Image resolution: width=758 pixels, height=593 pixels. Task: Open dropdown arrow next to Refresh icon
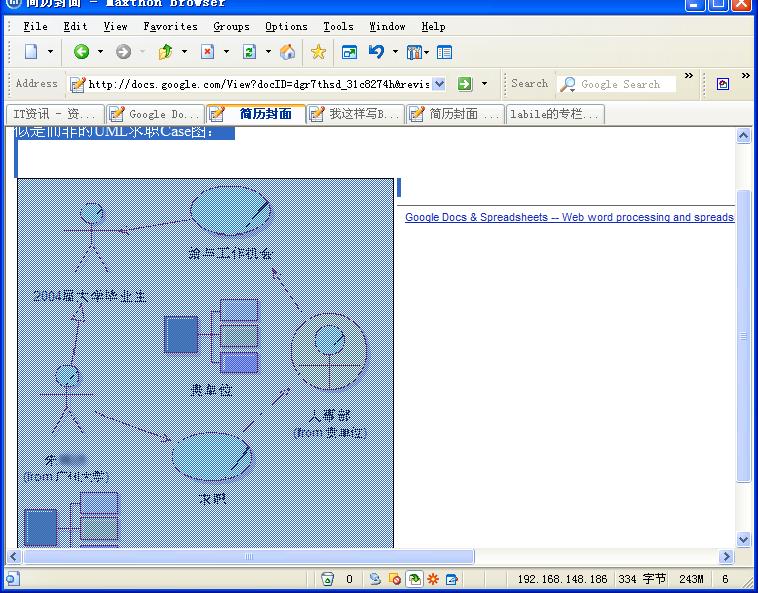click(268, 52)
